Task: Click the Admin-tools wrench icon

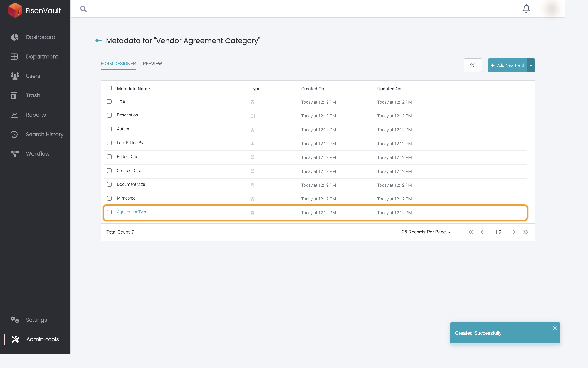Action: tap(15, 339)
